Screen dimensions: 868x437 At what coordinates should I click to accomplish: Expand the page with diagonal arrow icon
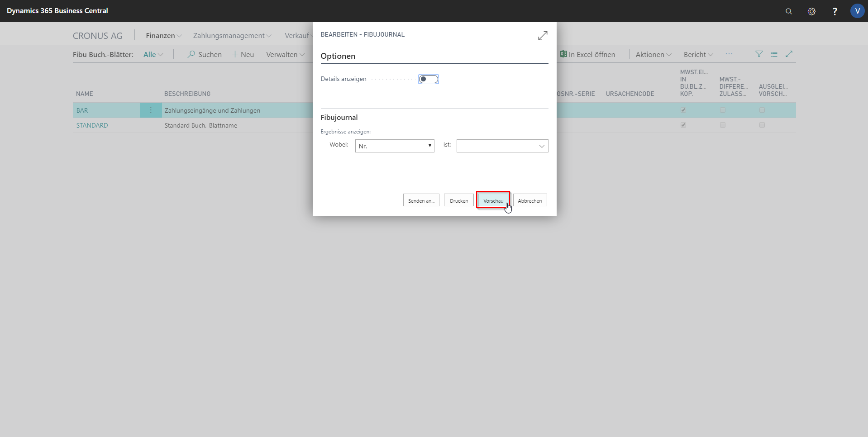tap(789, 54)
